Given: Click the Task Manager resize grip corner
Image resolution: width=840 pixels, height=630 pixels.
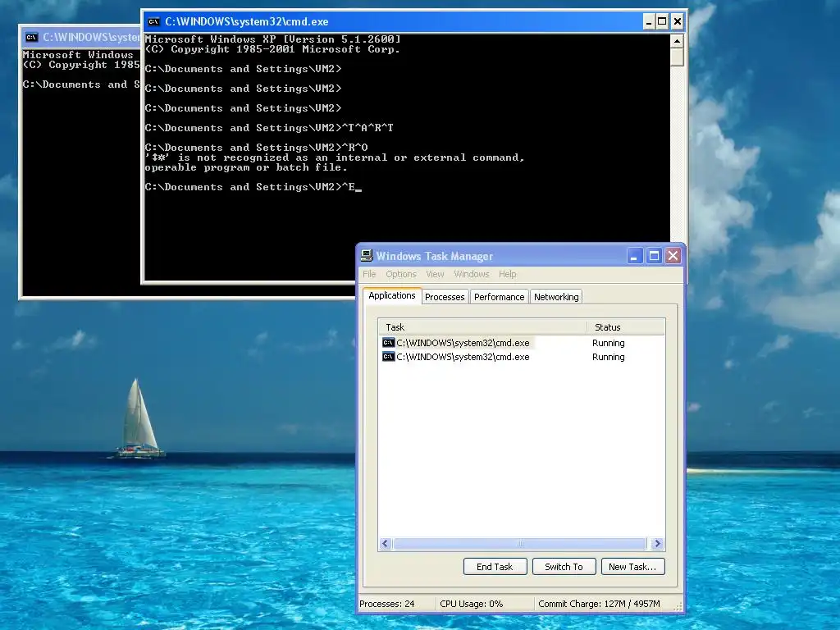Looking at the screenshot, I should [x=678, y=606].
